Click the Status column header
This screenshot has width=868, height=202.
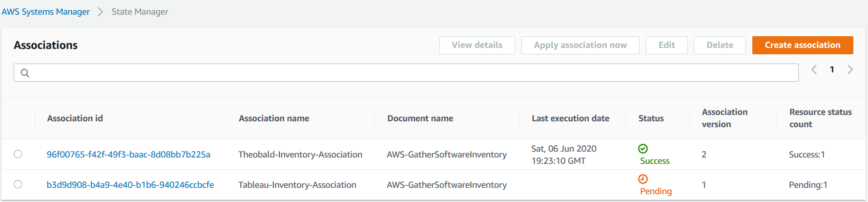click(651, 118)
